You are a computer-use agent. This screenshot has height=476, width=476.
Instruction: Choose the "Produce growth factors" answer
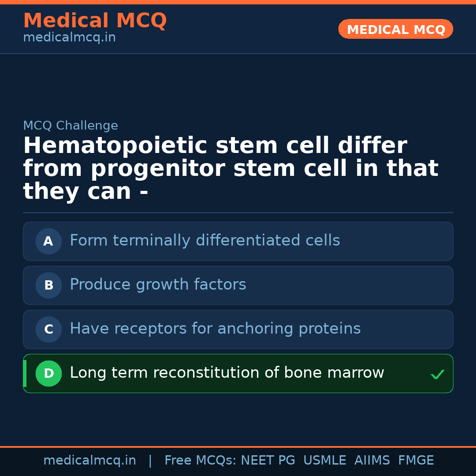coord(158,285)
